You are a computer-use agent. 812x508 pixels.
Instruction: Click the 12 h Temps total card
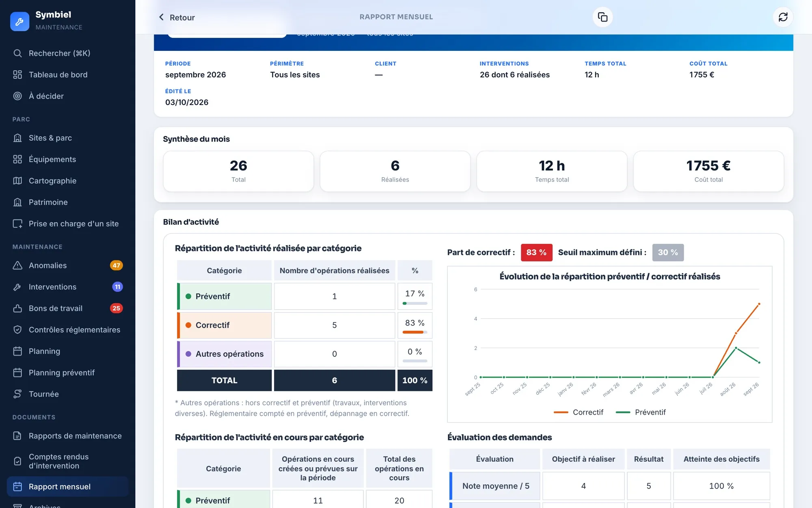coord(552,171)
